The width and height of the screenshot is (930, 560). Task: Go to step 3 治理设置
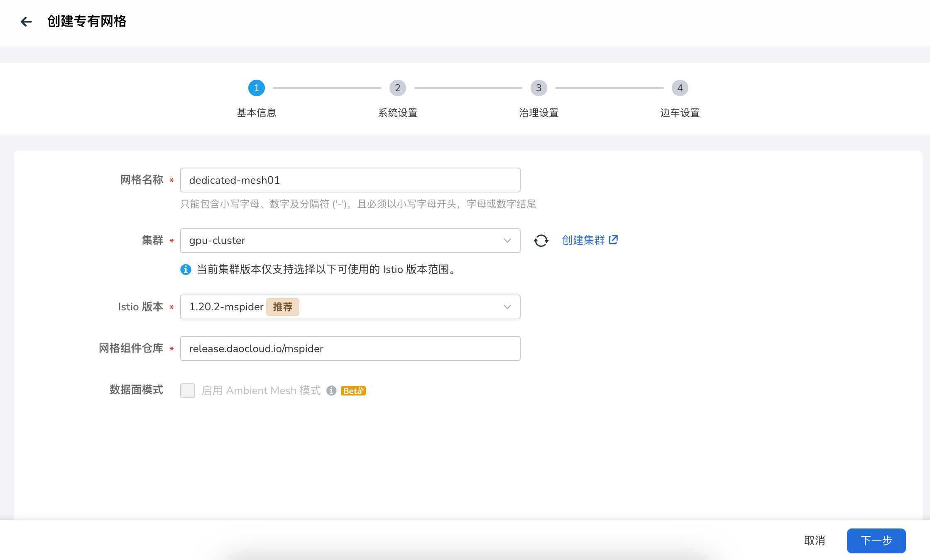tap(538, 88)
